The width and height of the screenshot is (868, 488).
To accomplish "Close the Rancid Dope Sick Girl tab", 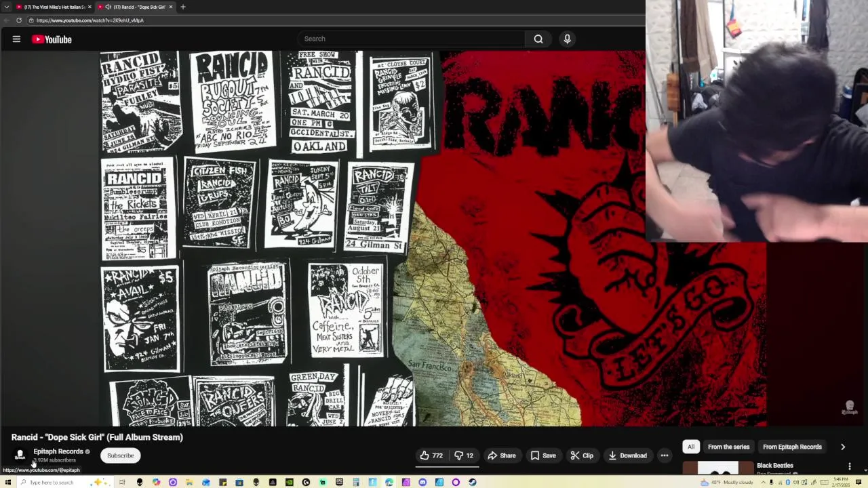I will point(171,7).
